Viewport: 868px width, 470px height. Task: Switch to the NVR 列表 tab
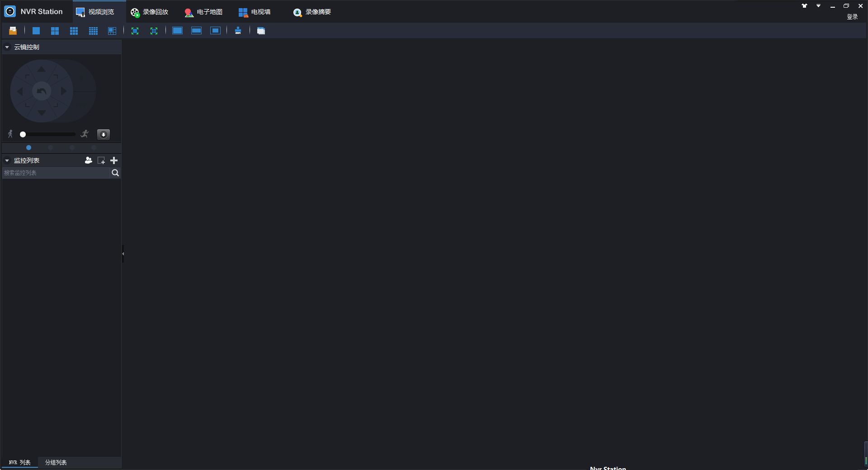pyautogui.click(x=19, y=462)
